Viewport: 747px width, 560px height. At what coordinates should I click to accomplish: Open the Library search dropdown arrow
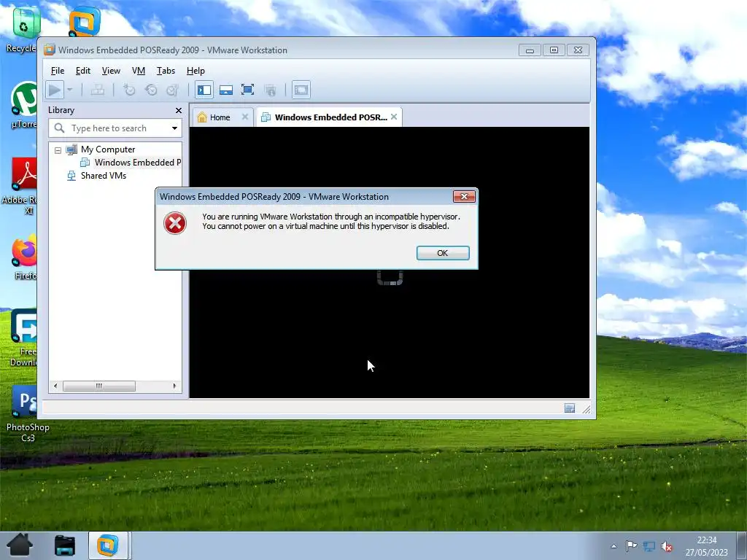[x=175, y=128]
